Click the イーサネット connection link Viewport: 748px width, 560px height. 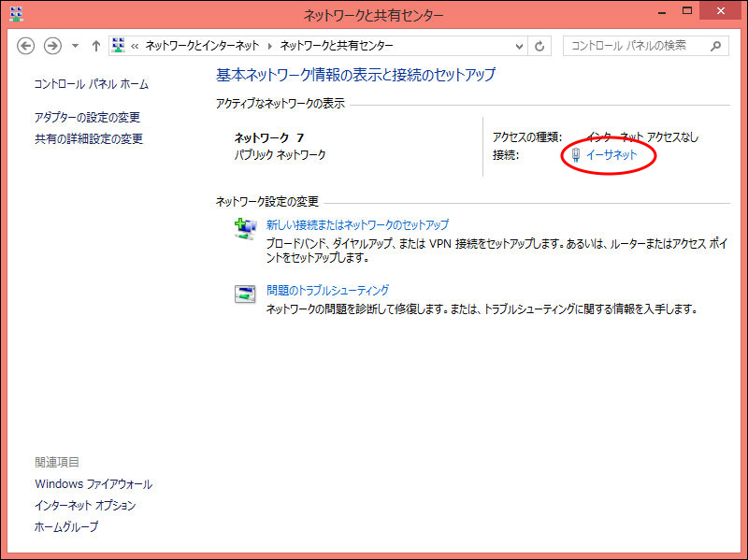click(x=611, y=155)
